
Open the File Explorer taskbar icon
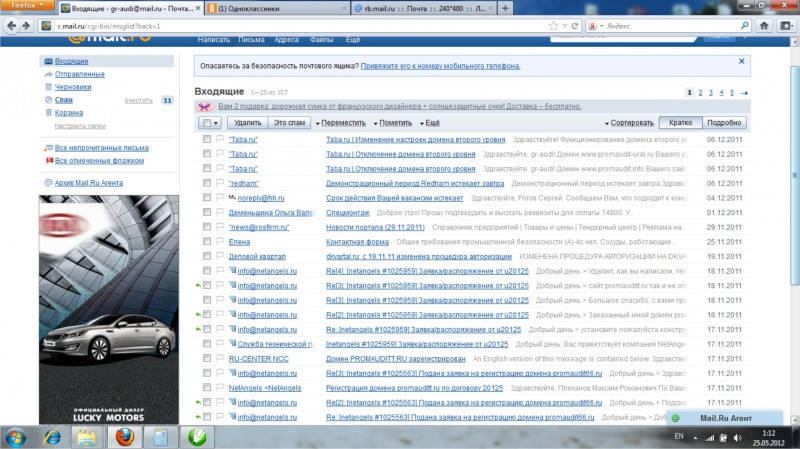(87, 437)
